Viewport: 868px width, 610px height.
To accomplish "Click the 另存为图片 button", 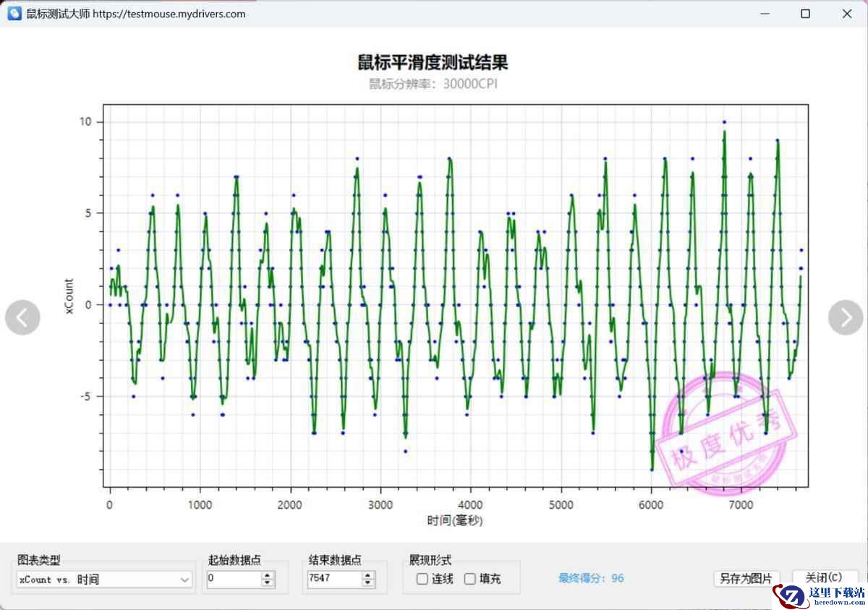I will [745, 578].
